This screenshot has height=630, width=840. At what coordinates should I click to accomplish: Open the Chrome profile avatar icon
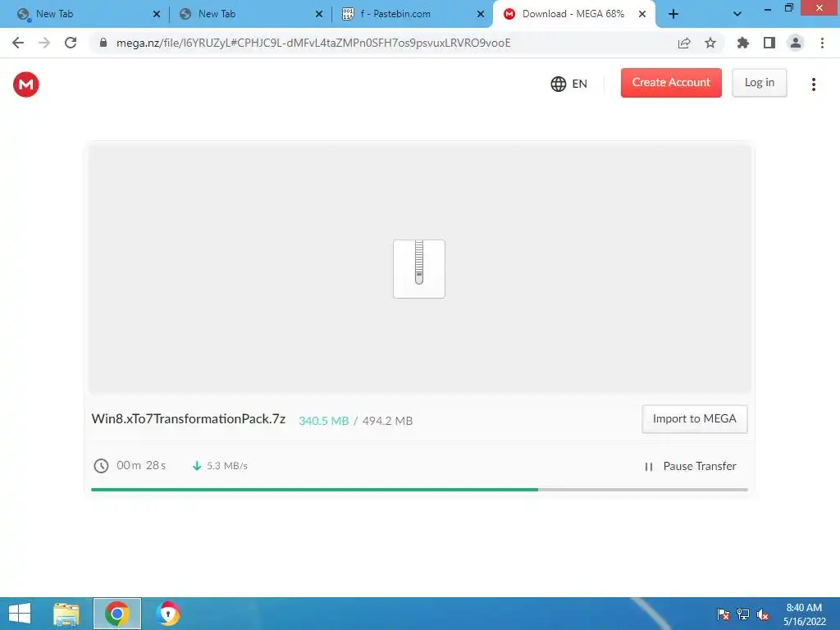pyautogui.click(x=796, y=43)
